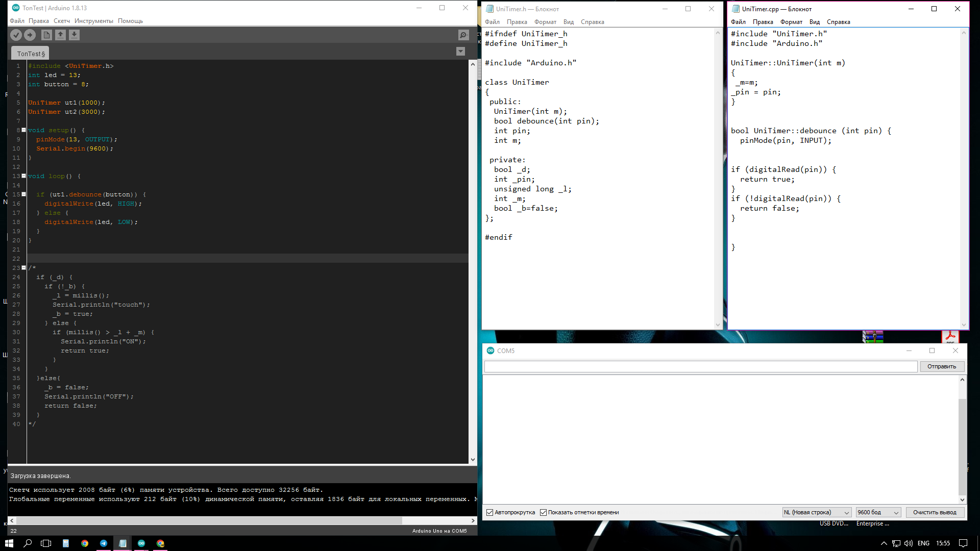Click the console horizontal scroll-right arrow
Image resolution: width=980 pixels, height=551 pixels.
[x=473, y=520]
